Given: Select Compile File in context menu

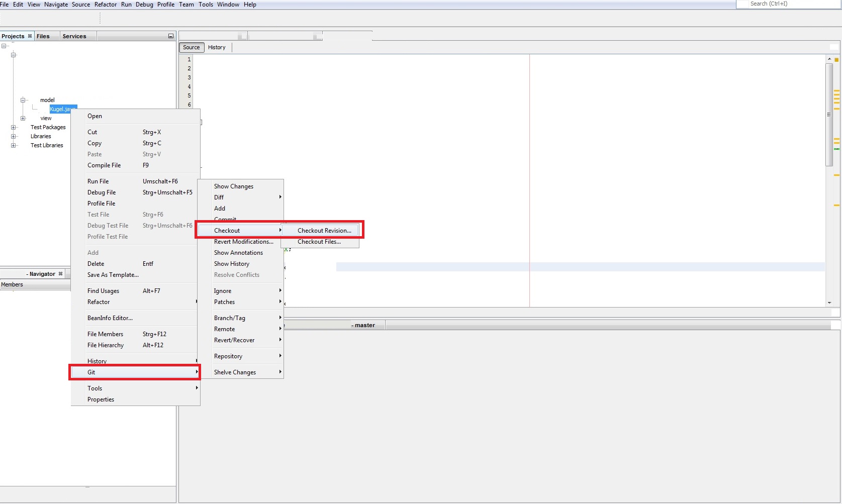Looking at the screenshot, I should click(135, 165).
